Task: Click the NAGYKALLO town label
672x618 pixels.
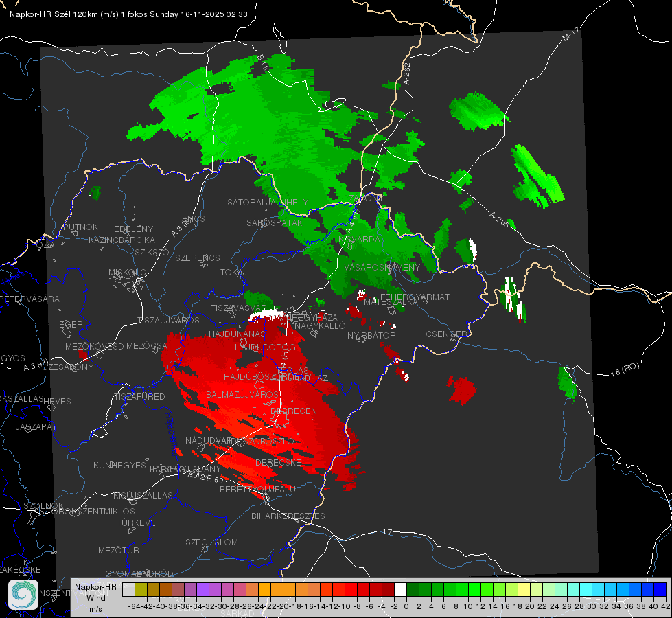Action: pyautogui.click(x=320, y=325)
